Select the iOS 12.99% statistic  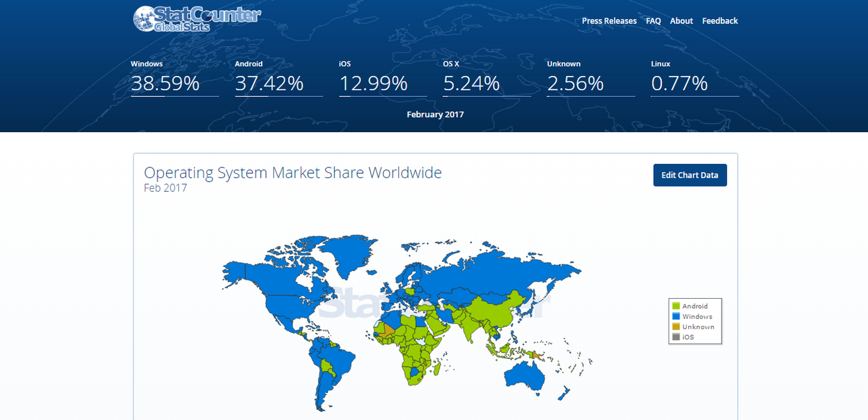click(382, 77)
